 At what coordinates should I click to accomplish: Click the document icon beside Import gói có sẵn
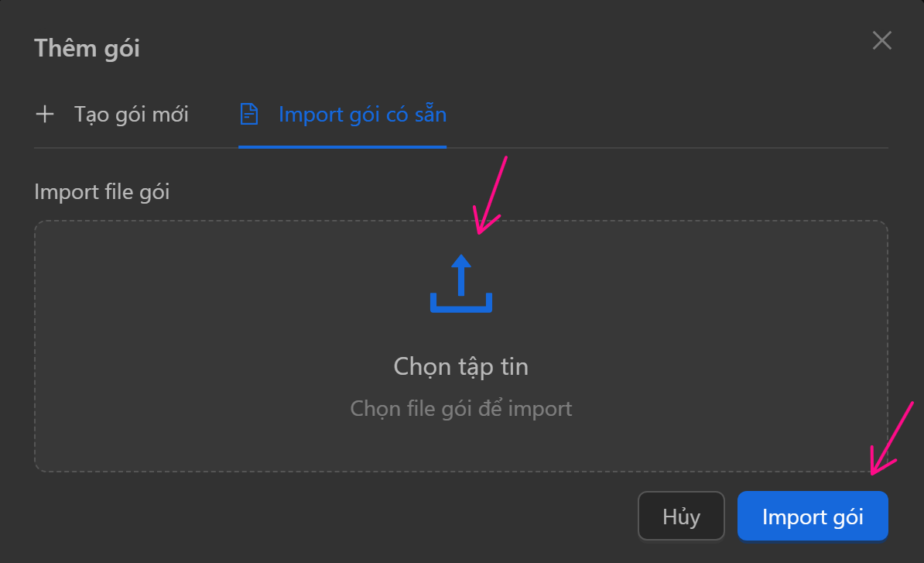point(248,115)
